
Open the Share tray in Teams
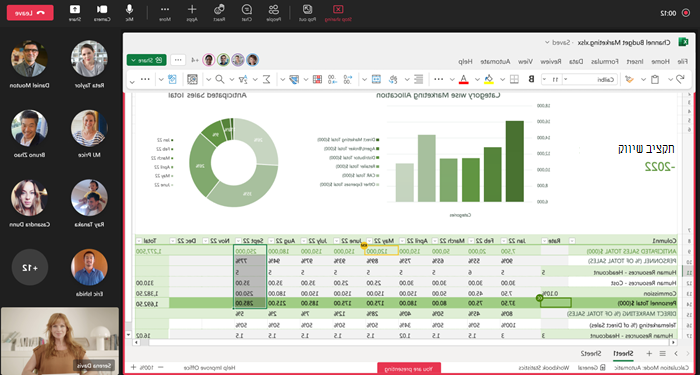pos(75,12)
